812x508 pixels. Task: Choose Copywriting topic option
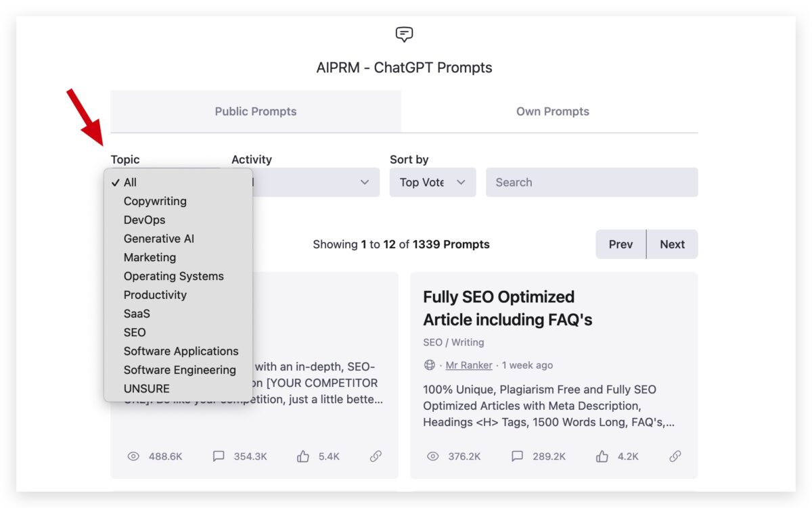coord(179,201)
